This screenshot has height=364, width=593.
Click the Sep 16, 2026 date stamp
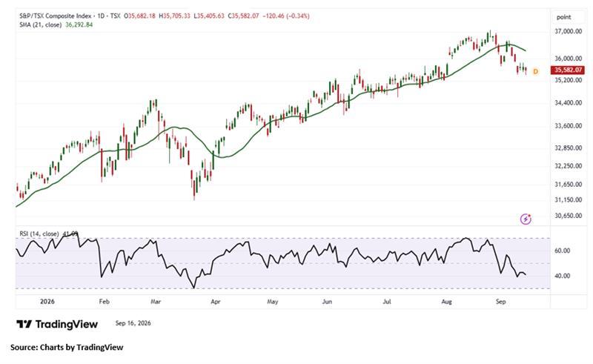133,323
